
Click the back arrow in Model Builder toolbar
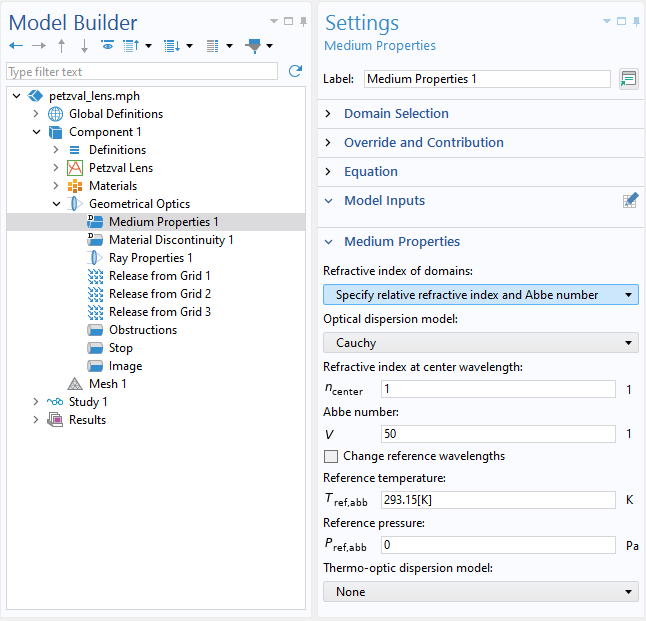coord(16,46)
